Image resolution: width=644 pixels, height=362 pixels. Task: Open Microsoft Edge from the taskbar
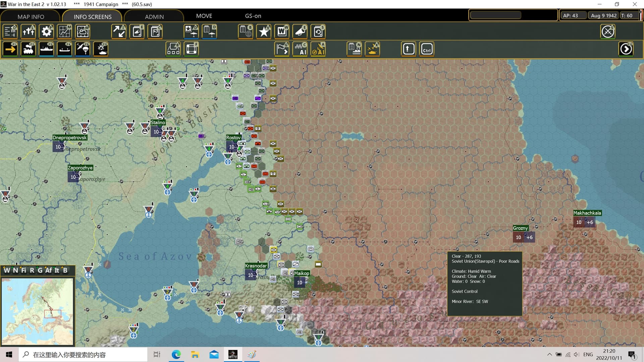(x=176, y=355)
